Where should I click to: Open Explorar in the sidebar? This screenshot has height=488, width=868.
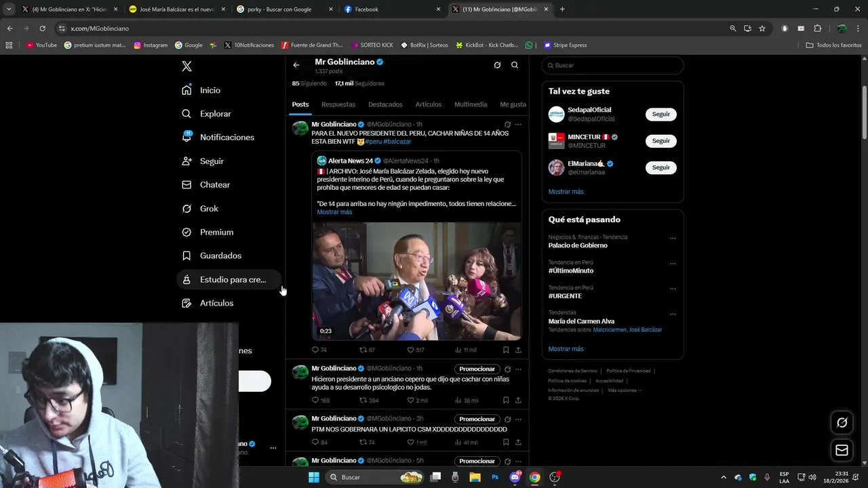click(x=206, y=114)
